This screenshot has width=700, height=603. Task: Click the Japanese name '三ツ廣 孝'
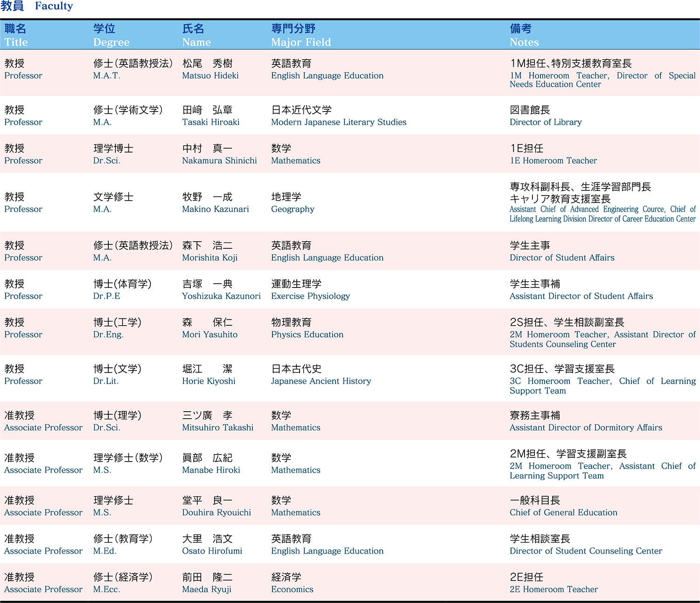tap(208, 415)
